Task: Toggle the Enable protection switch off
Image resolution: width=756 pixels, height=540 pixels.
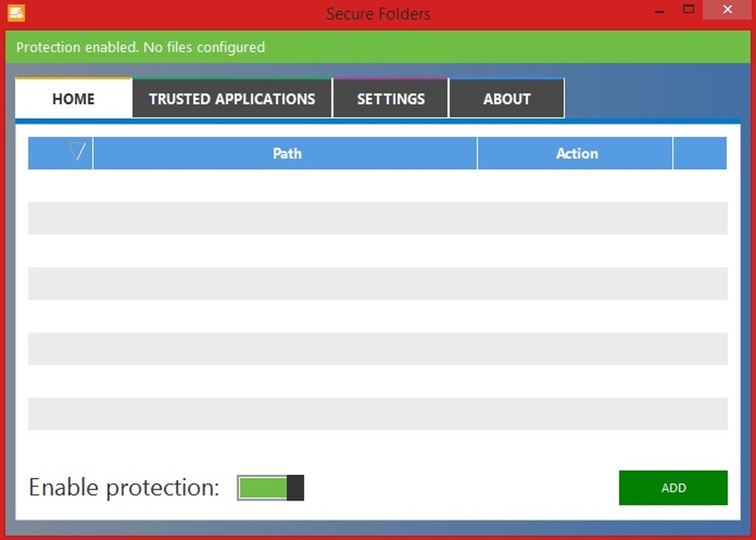Action: [x=270, y=487]
